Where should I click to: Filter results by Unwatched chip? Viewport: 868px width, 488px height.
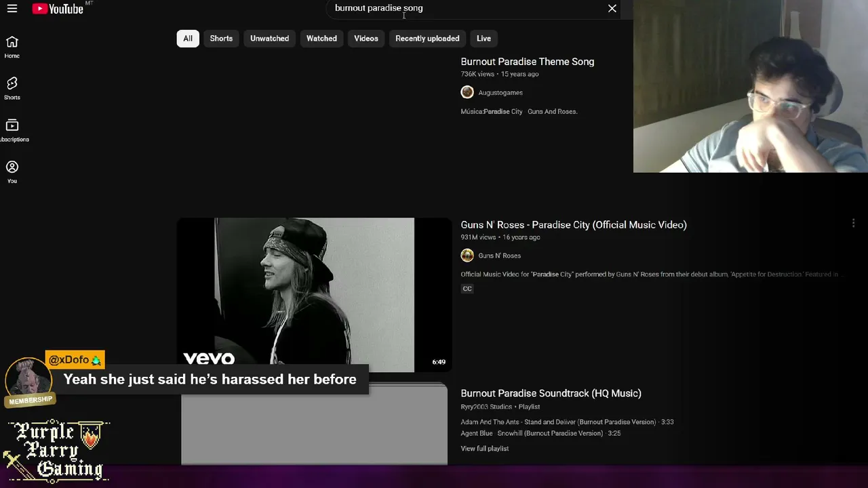[x=269, y=39]
